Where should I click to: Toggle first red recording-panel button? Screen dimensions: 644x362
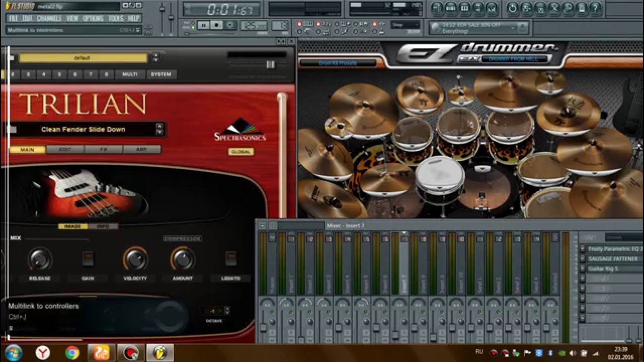(x=299, y=24)
